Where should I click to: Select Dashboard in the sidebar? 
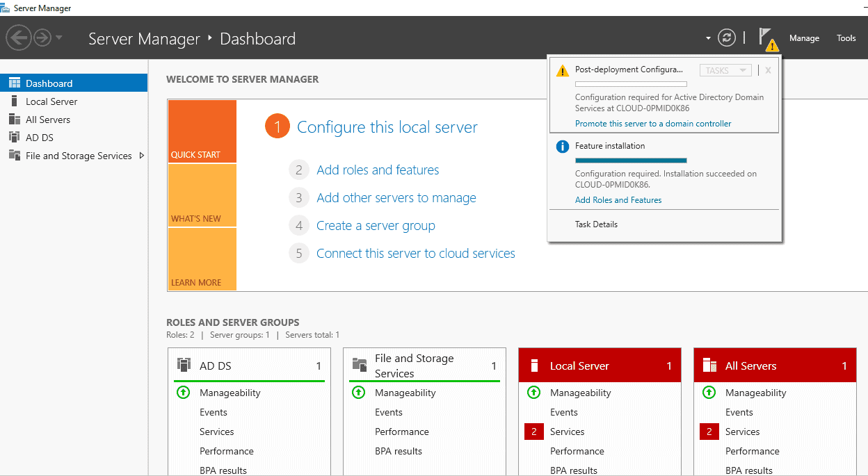pyautogui.click(x=74, y=83)
